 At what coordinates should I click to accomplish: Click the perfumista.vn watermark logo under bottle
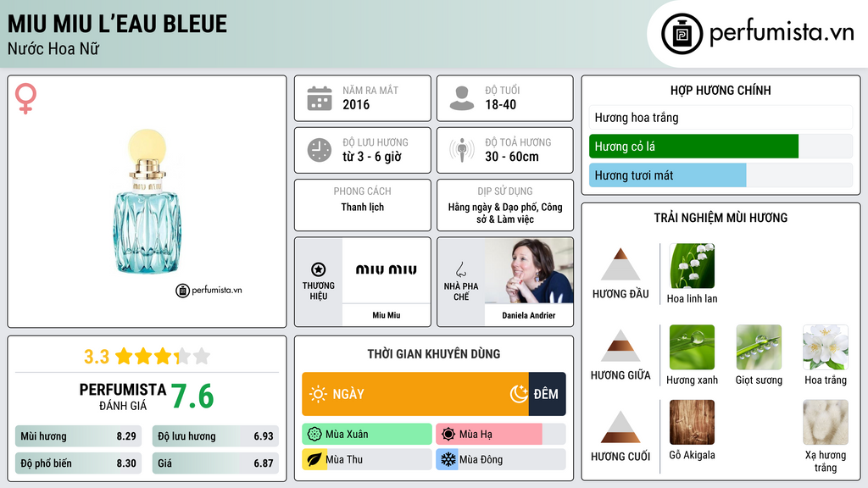[x=209, y=290]
